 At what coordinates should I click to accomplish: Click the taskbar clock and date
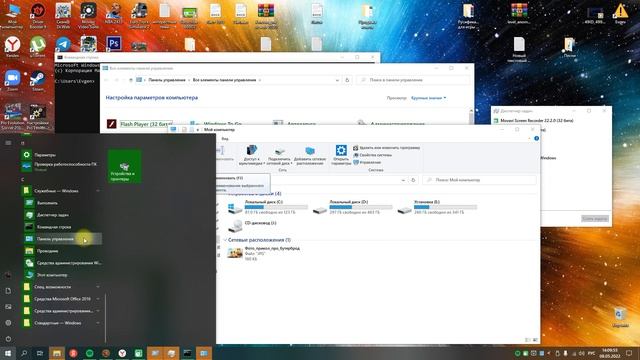610,353
